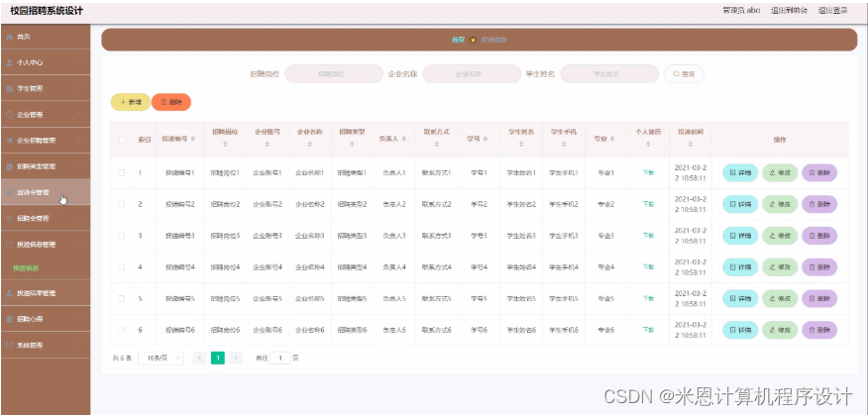Click the orange 删除 batch delete button

click(x=171, y=102)
